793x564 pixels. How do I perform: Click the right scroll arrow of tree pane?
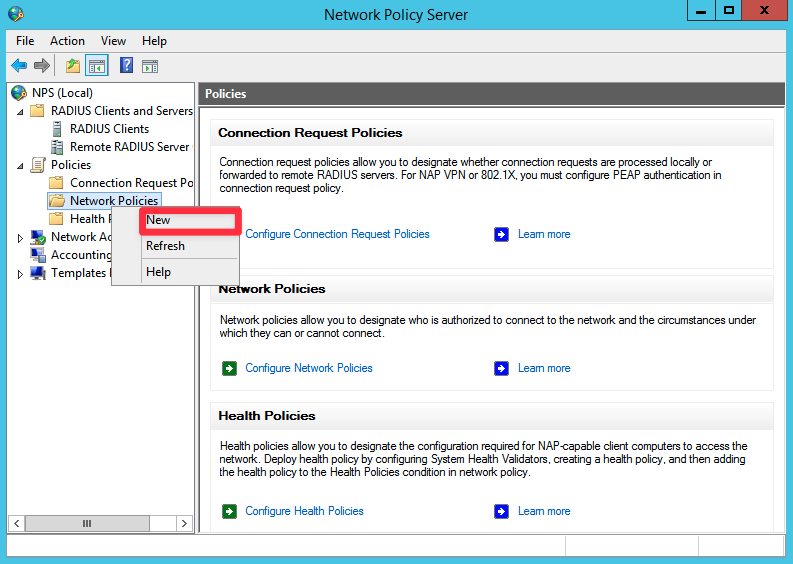(184, 524)
